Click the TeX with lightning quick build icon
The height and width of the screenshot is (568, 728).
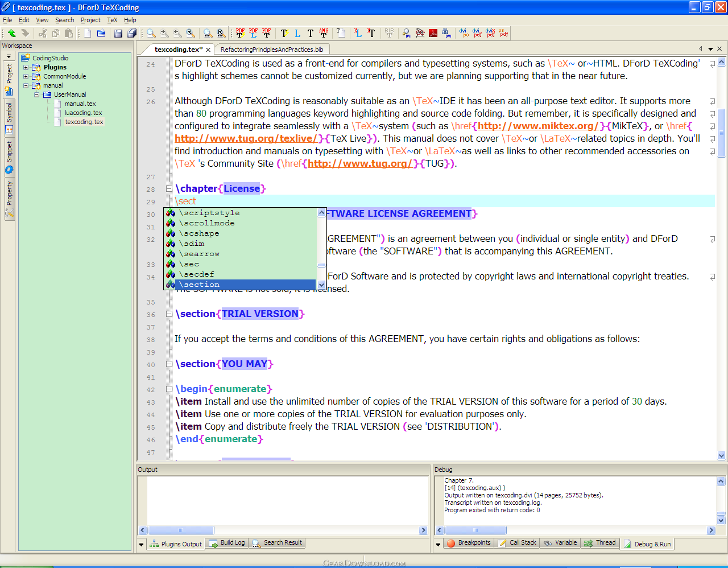tap(284, 33)
